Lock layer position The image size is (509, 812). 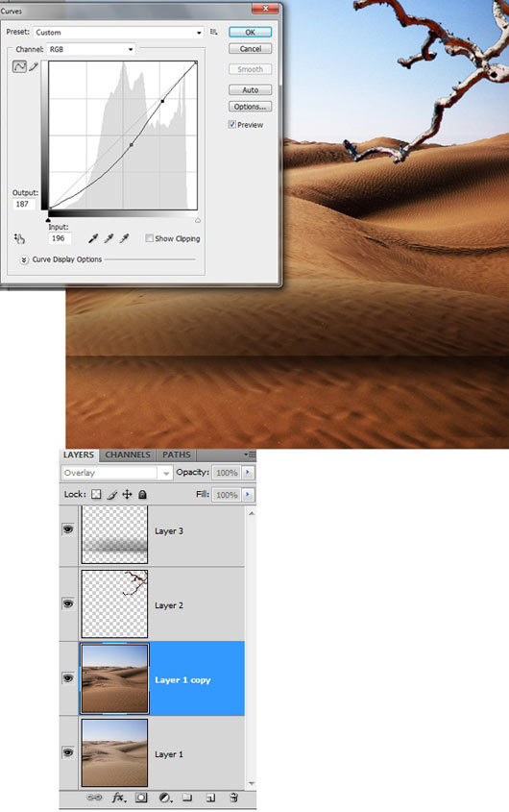click(127, 495)
